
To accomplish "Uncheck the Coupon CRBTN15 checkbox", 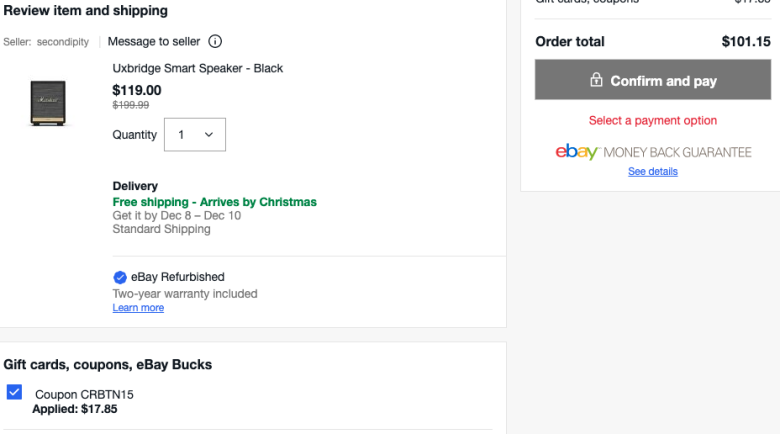I will [14, 392].
